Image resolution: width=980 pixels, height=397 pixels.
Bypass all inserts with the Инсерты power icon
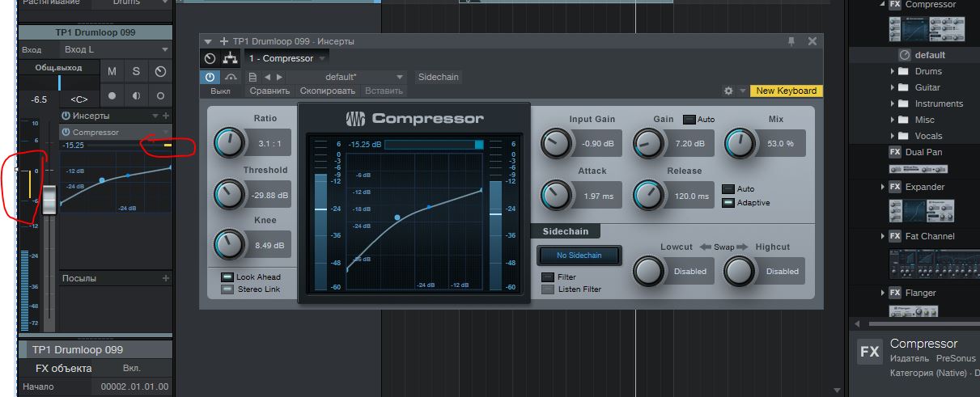[66, 116]
